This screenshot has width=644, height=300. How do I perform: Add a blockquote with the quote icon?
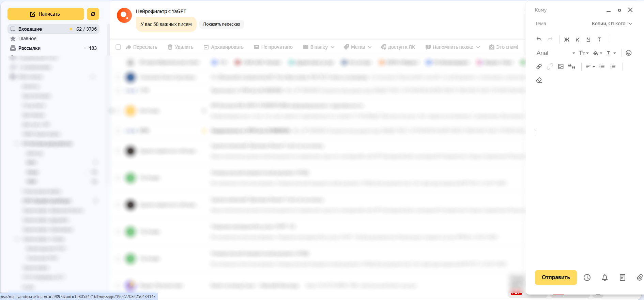tap(572, 66)
